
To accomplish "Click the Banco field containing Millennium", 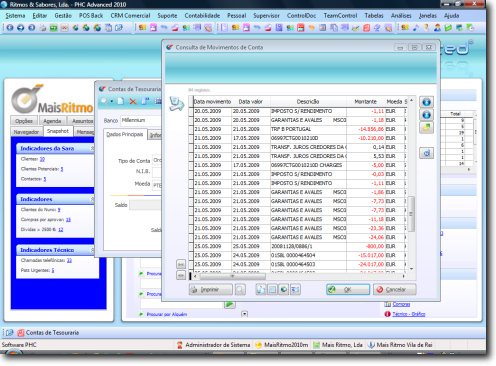I will [141, 120].
